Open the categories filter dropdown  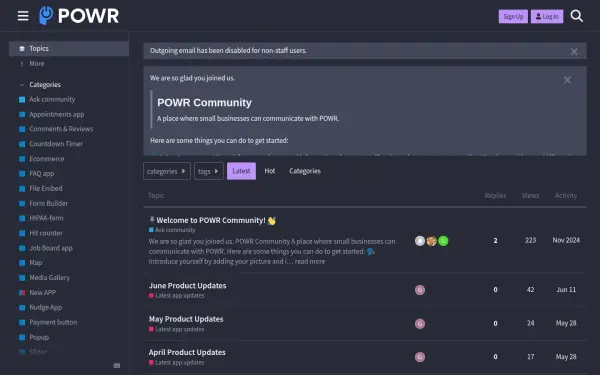tap(166, 171)
